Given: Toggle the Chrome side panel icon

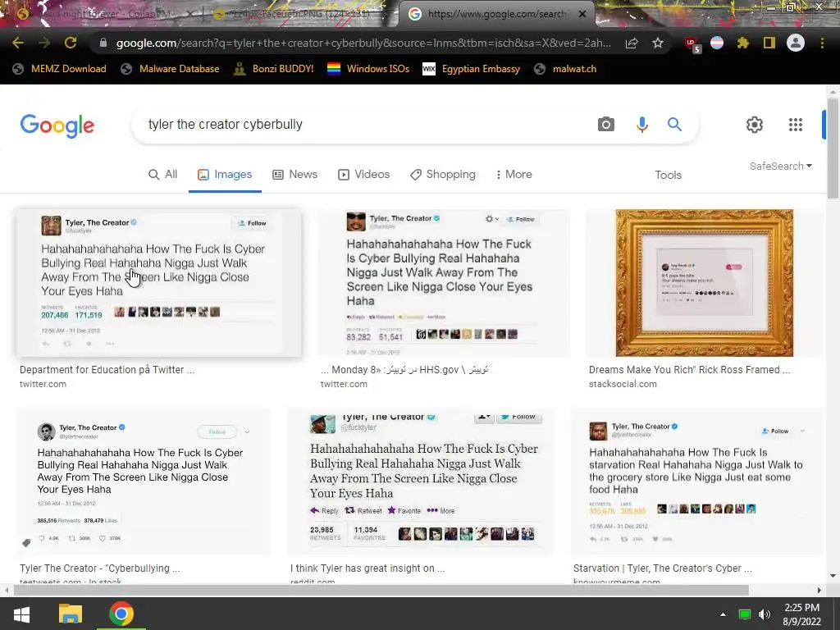Looking at the screenshot, I should [x=769, y=43].
